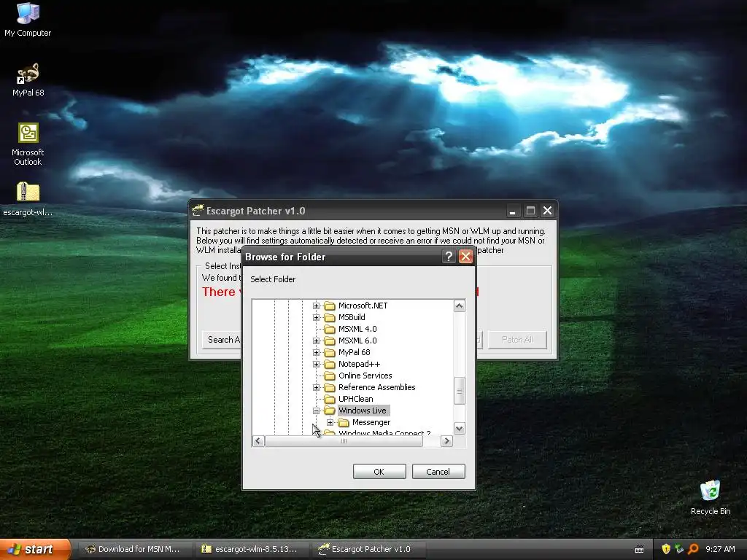Open the Recycle Bin
Screen dimensions: 747x560
pos(711,497)
